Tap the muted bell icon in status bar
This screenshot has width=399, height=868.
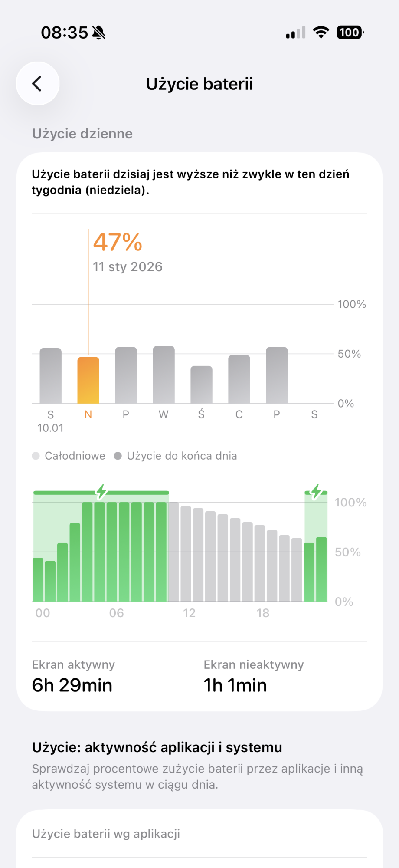point(99,33)
